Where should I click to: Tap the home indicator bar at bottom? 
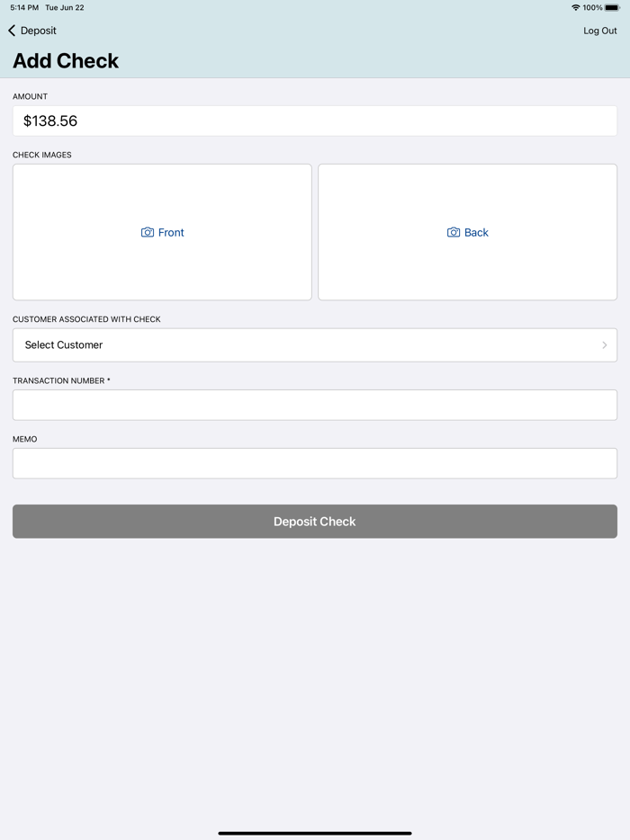[314, 833]
